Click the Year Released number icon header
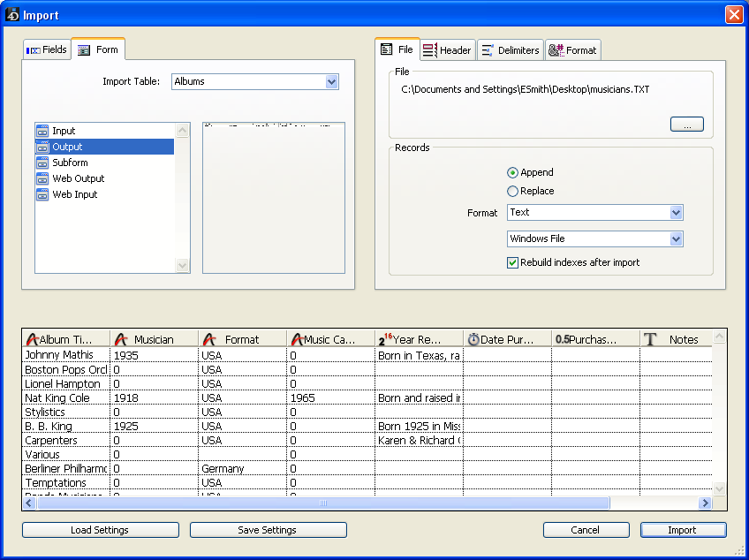Image resolution: width=749 pixels, height=560 pixels. [x=385, y=339]
